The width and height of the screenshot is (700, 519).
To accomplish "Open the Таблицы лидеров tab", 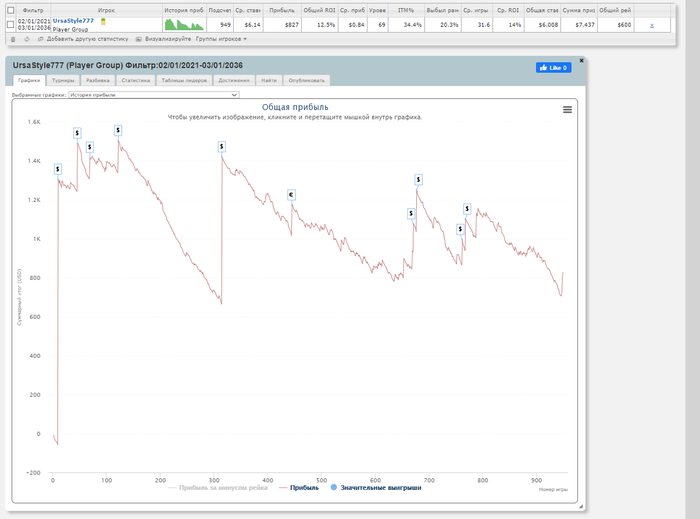I will click(x=184, y=80).
